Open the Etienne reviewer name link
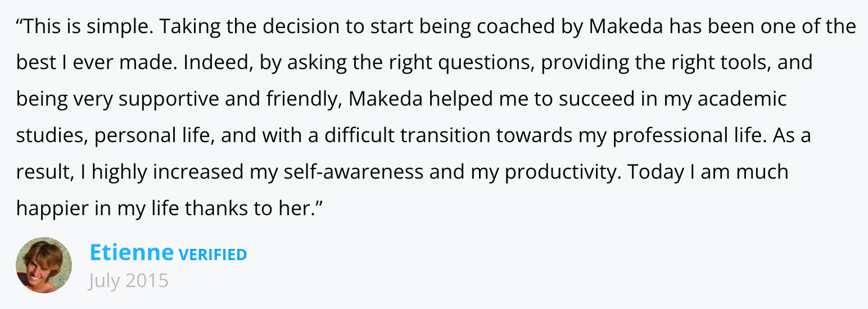Image resolution: width=868 pixels, height=309 pixels. pyautogui.click(x=132, y=253)
